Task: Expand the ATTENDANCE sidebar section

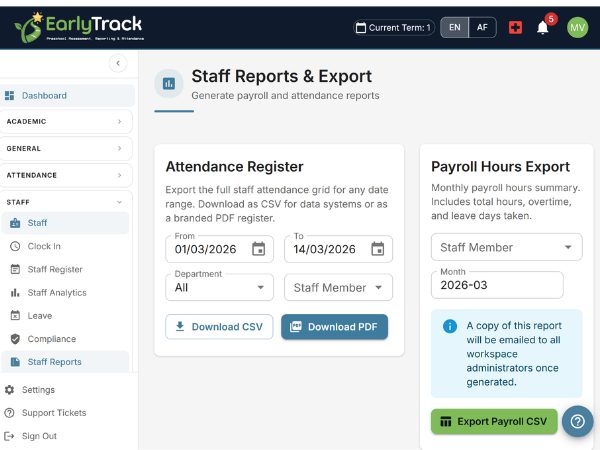Action: point(66,175)
